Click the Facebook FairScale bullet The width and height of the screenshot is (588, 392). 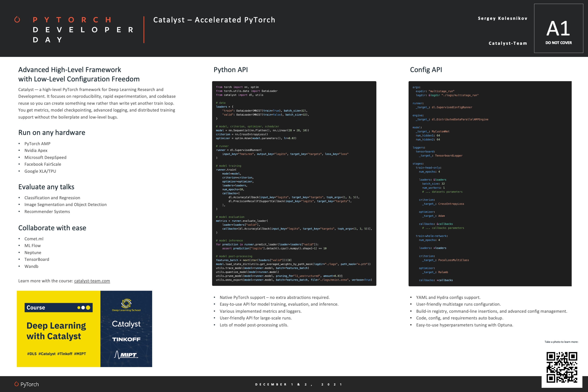point(43,164)
